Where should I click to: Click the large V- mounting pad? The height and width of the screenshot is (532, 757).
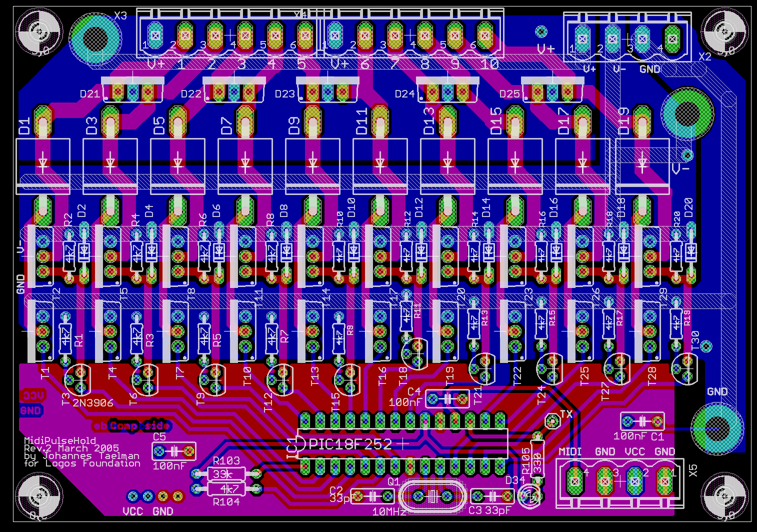687,114
